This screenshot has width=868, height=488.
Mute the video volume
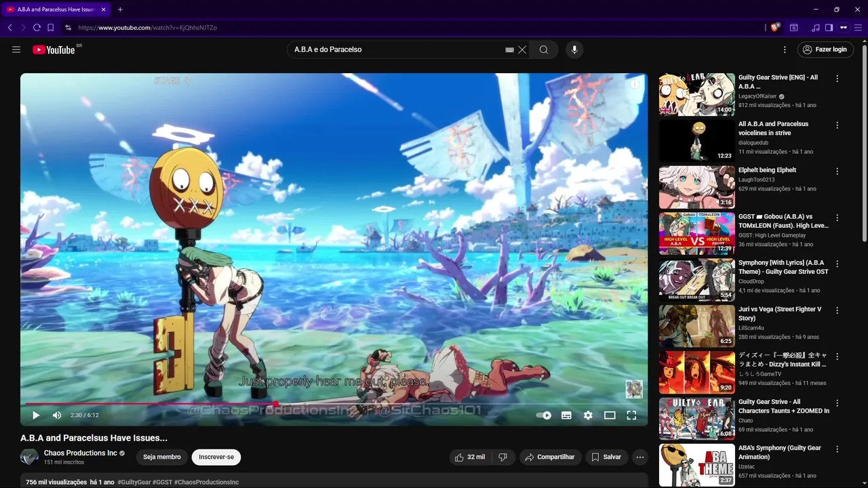point(57,415)
